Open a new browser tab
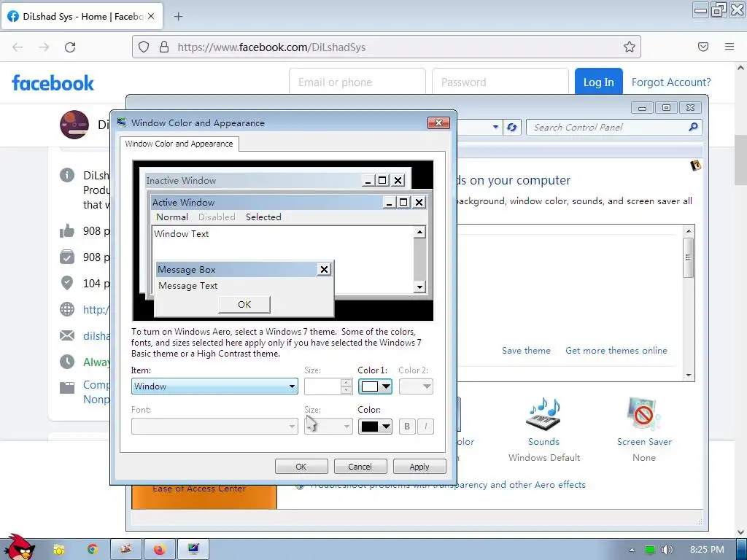The image size is (747, 560). 178,17
